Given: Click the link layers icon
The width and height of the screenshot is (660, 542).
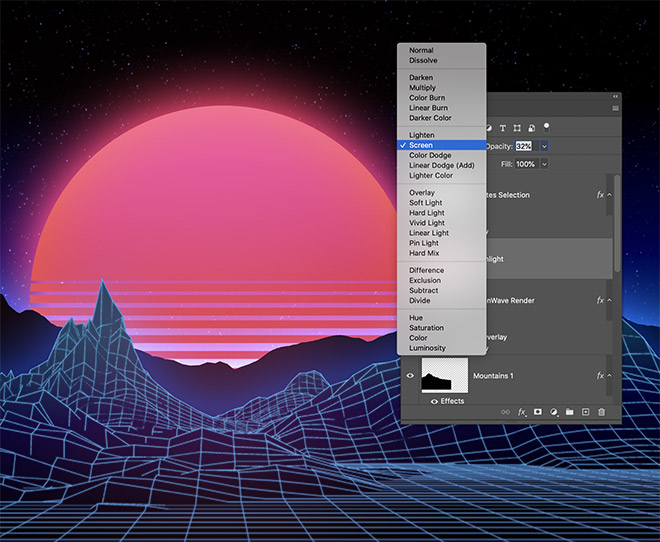Looking at the screenshot, I should (x=506, y=412).
